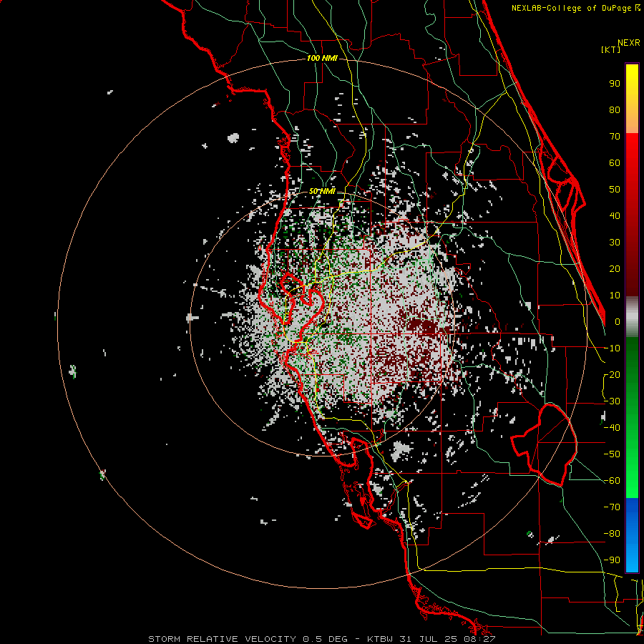The image size is (644, 644).
Task: Click the positive 10 scale value
Action: [615, 296]
